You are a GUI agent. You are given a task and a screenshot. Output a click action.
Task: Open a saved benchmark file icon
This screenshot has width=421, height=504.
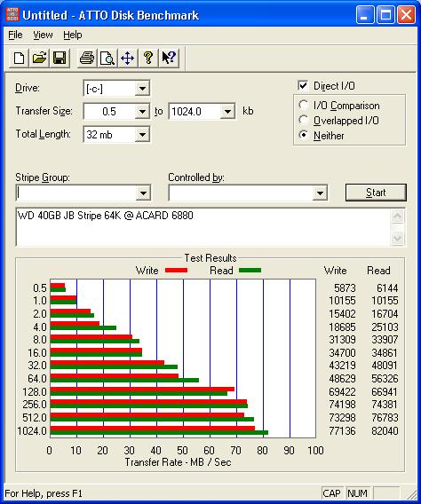click(39, 59)
